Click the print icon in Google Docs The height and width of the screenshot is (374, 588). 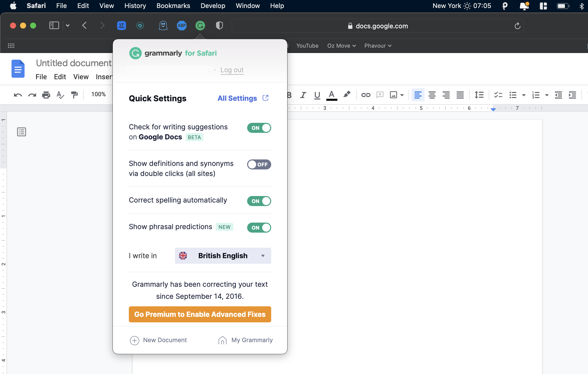pyautogui.click(x=46, y=94)
